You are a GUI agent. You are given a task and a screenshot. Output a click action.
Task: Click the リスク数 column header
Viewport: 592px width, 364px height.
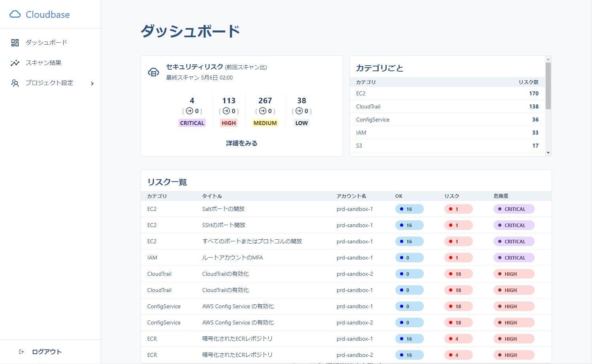pos(529,82)
